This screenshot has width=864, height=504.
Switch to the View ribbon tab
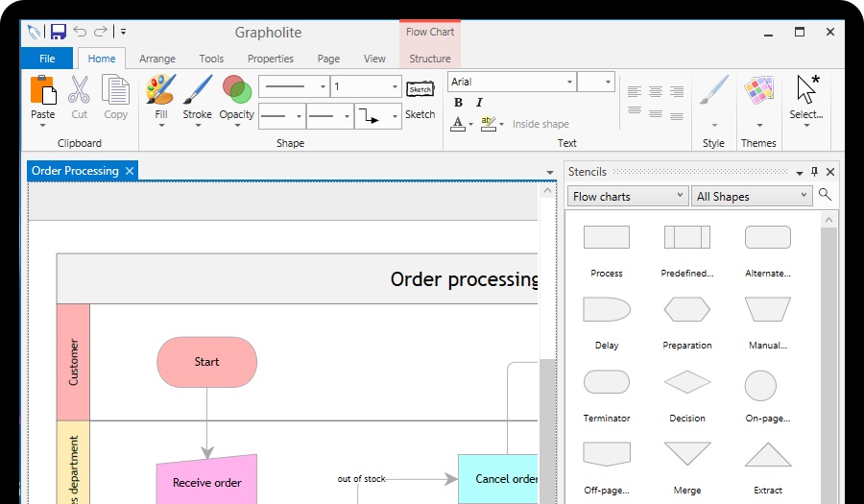click(374, 59)
